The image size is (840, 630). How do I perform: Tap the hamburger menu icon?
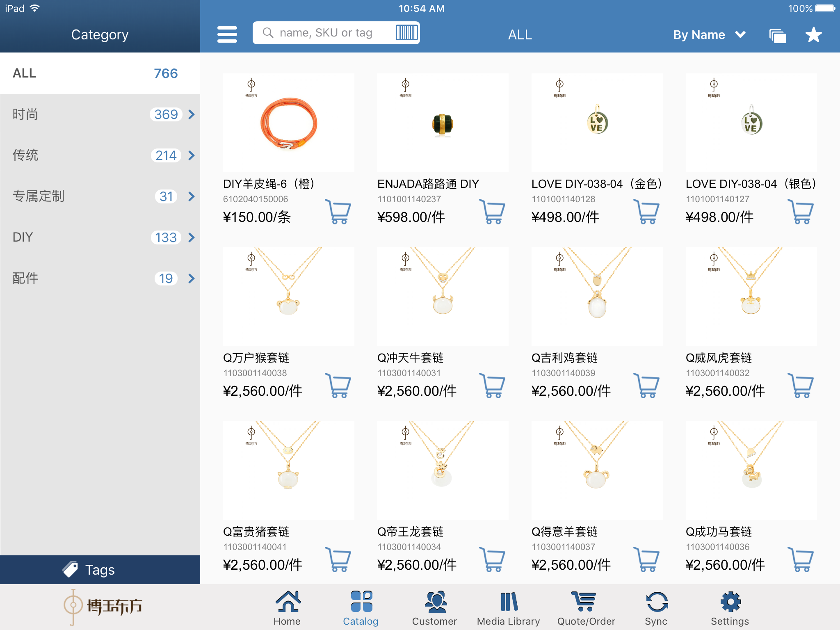point(227,34)
